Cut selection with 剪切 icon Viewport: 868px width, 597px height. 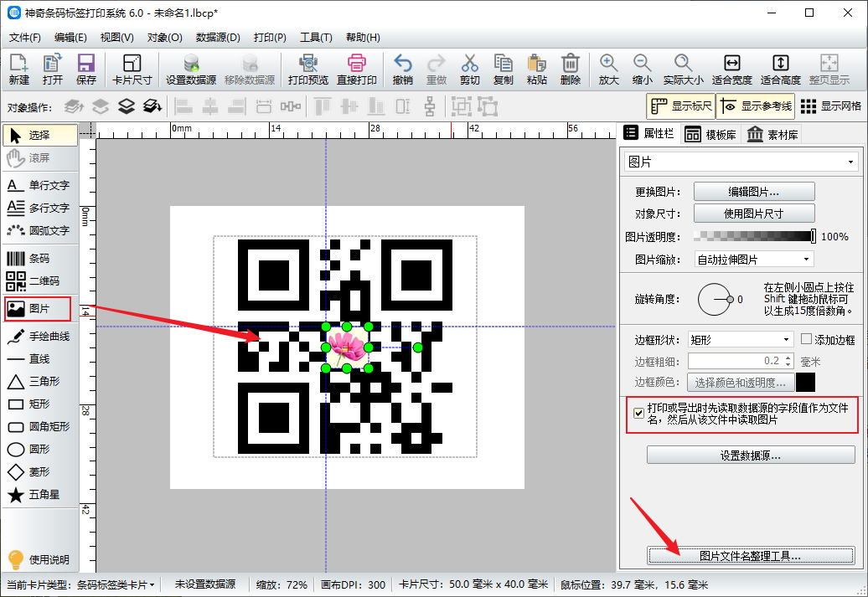point(469,69)
